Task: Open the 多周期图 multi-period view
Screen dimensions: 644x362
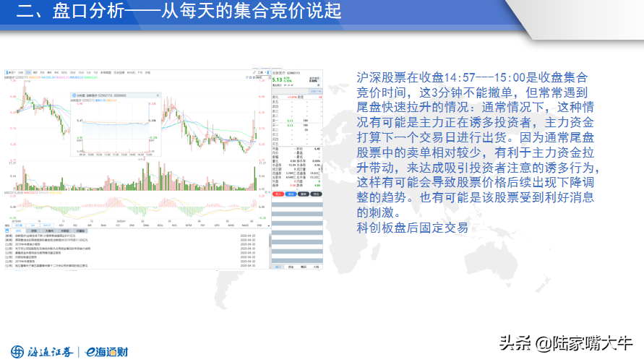Action: click(x=106, y=72)
